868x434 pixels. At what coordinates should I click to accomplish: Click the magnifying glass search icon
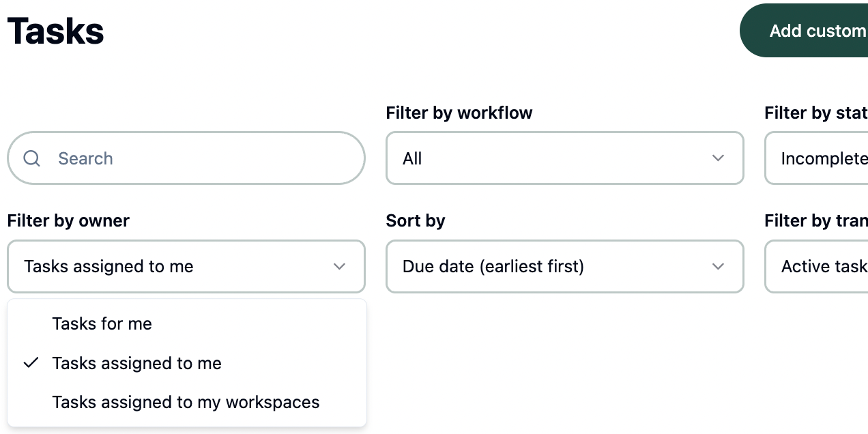coord(32,158)
